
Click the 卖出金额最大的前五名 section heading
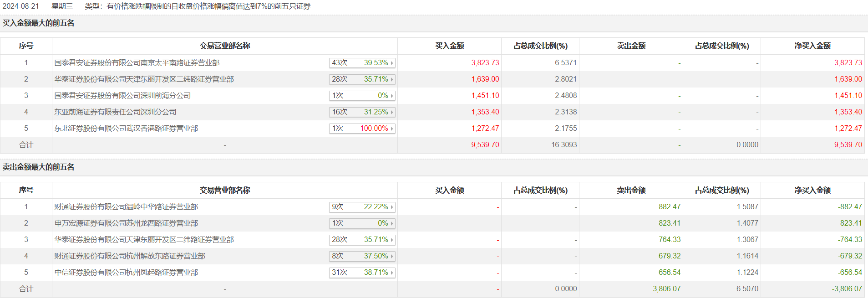pyautogui.click(x=39, y=167)
